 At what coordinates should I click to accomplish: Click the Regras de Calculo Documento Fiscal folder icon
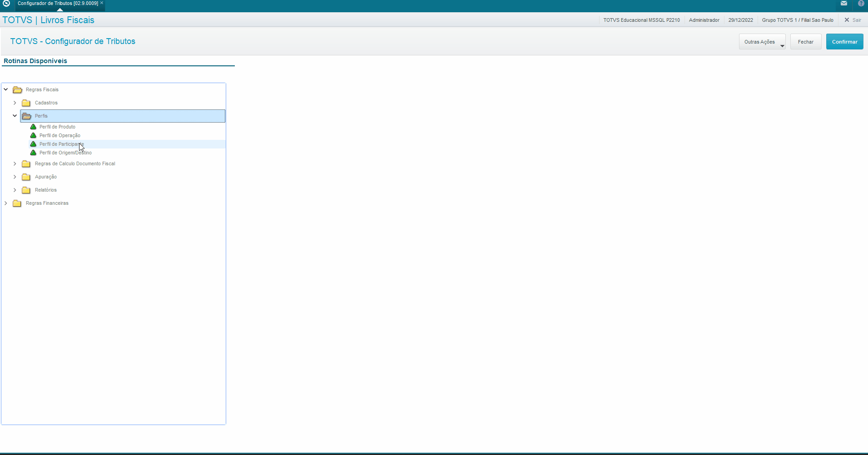pos(26,163)
